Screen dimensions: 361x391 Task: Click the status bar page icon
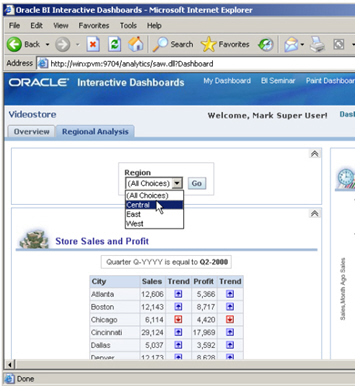[x=10, y=379]
